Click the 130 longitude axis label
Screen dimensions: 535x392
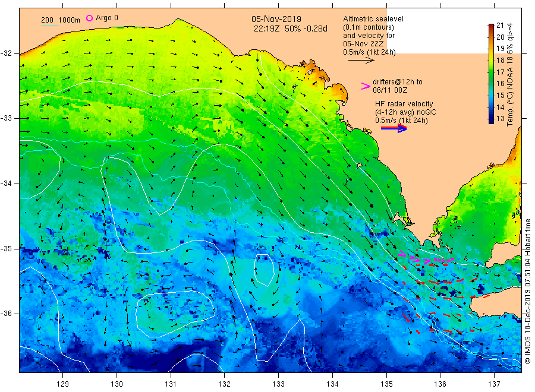117,384
